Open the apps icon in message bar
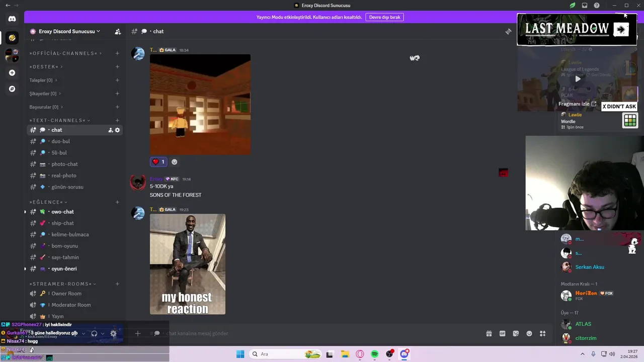The image size is (644, 362). pos(543,333)
